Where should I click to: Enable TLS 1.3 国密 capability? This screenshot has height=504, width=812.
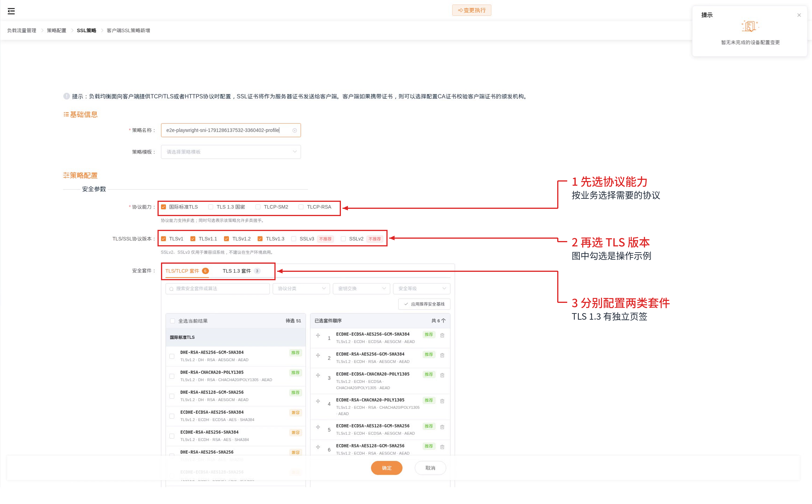pos(211,207)
